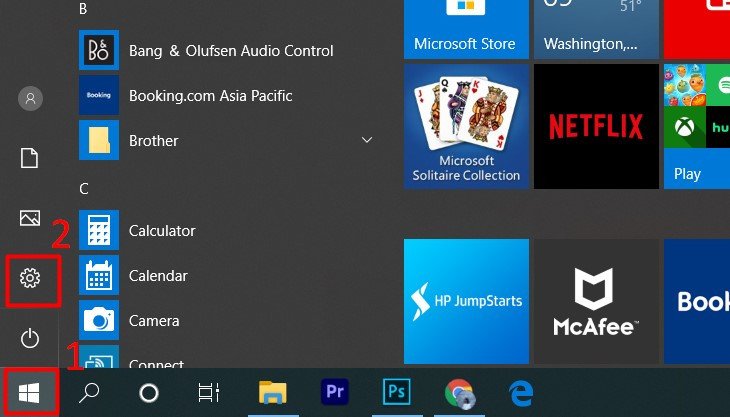Viewport: 730px width, 417px height.
Task: Click the user account avatar
Action: coord(30,98)
